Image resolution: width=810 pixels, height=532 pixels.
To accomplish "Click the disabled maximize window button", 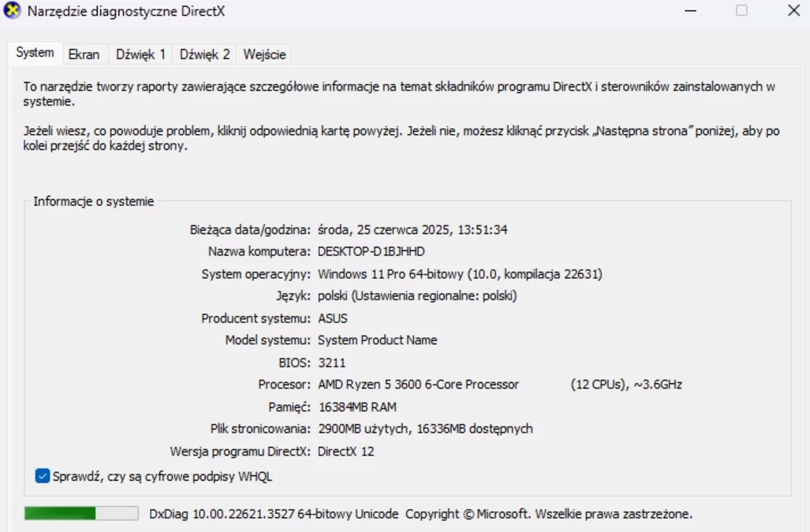I will coord(741,11).
